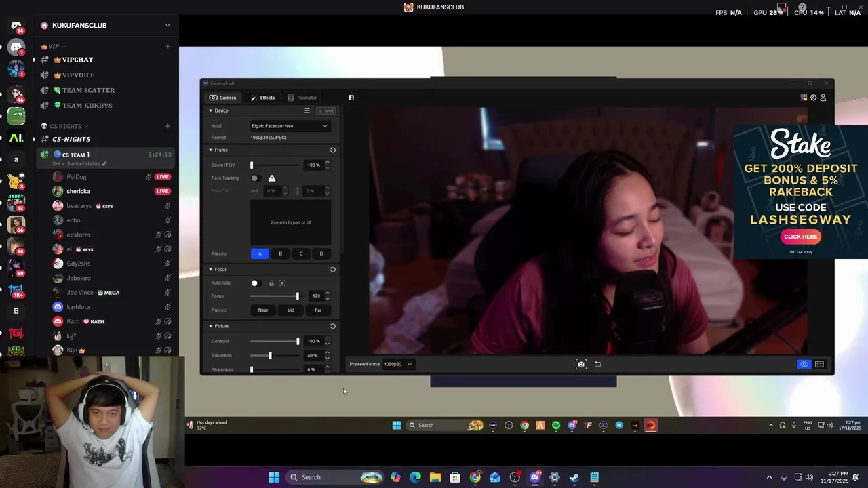This screenshot has width=868, height=488.
Task: Set focus preset to Far
Action: click(318, 310)
